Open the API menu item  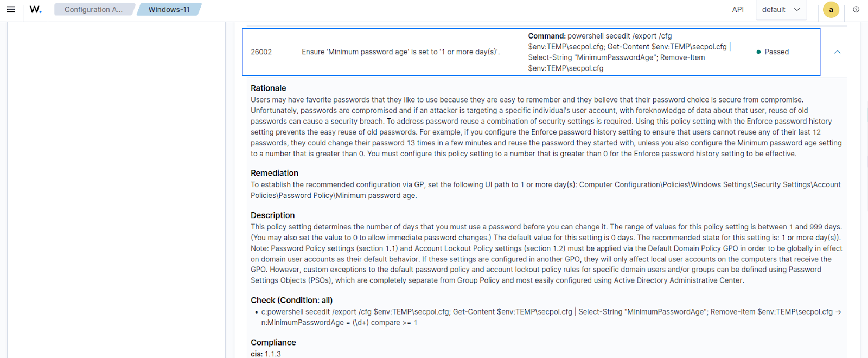pos(738,9)
